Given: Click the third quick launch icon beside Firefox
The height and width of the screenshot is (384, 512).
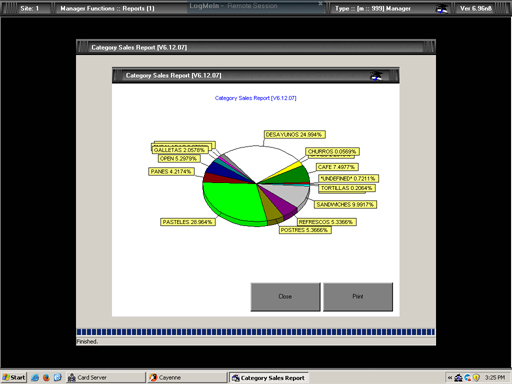Looking at the screenshot, I should [58, 377].
